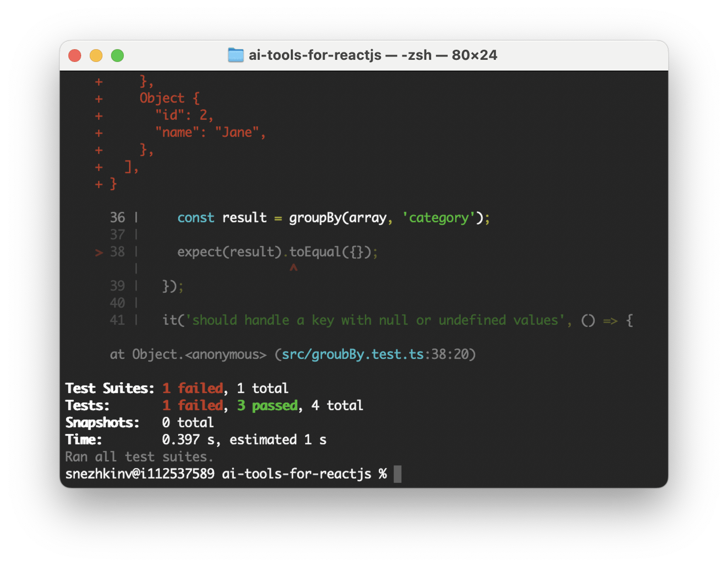Image resolution: width=728 pixels, height=567 pixels.
Task: Click the folder icon in title bar
Action: coord(236,55)
